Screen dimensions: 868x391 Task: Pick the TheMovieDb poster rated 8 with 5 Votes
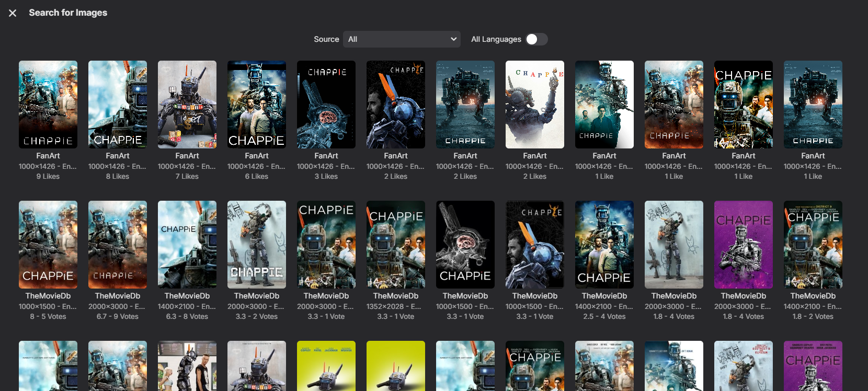[48, 245]
